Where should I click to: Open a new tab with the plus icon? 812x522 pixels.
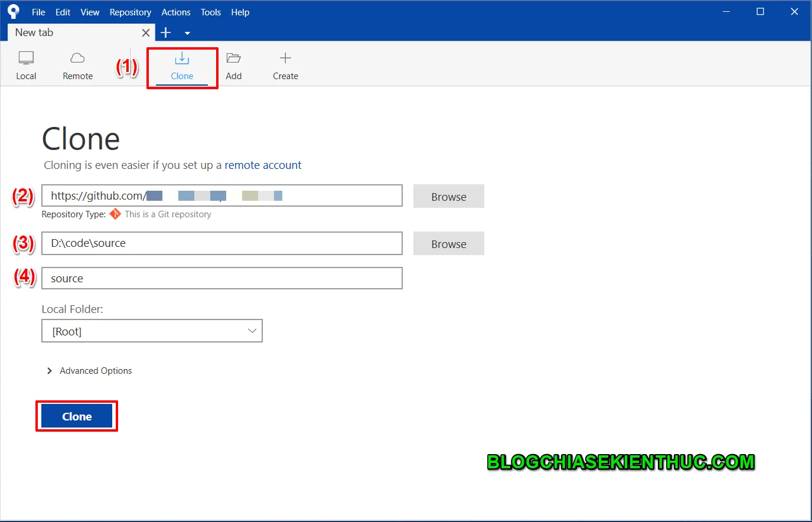coord(166,32)
